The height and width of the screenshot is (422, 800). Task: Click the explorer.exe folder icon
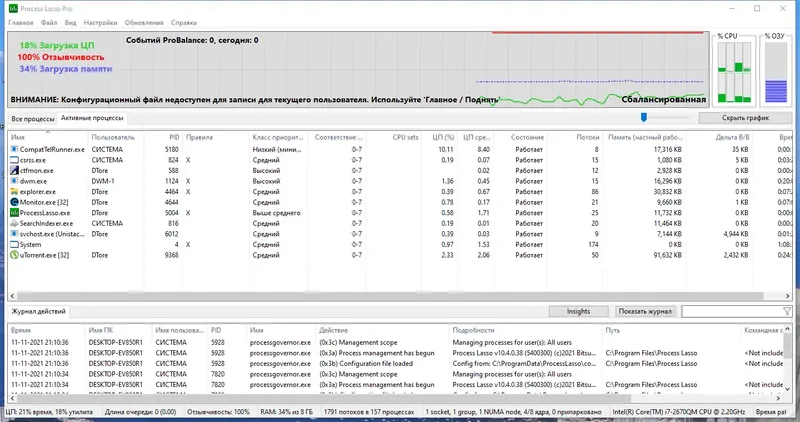point(14,192)
